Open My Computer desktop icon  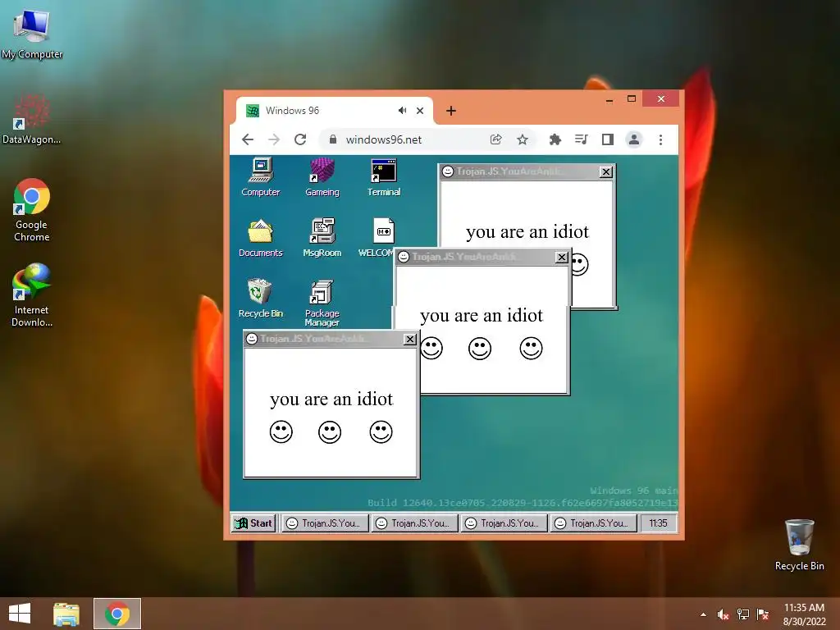pos(32,33)
